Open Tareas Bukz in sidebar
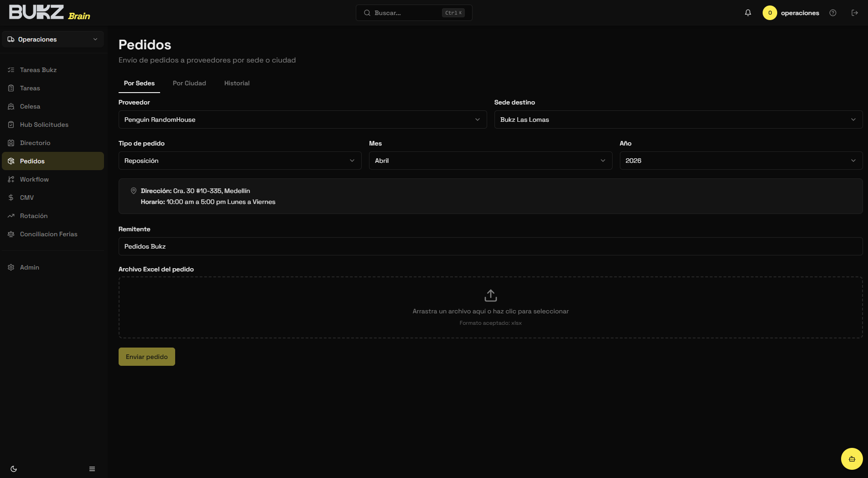This screenshot has height=478, width=868. click(53, 70)
